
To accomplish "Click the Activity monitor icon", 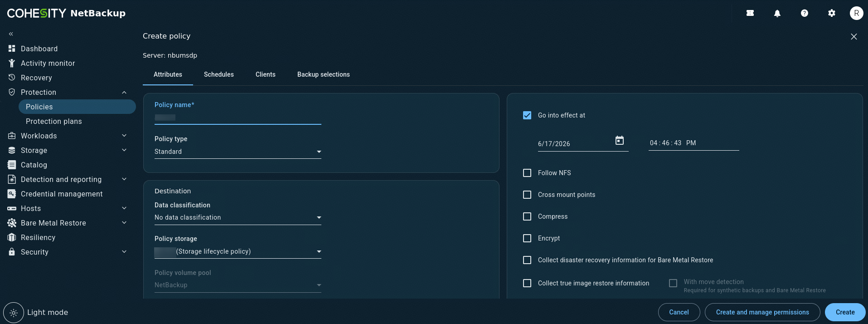I will [x=12, y=63].
